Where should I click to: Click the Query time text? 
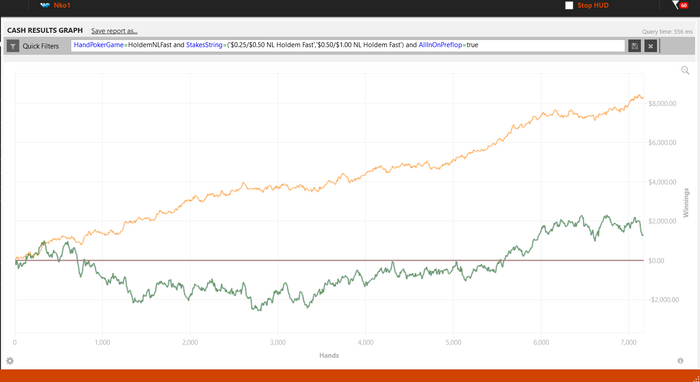667,32
